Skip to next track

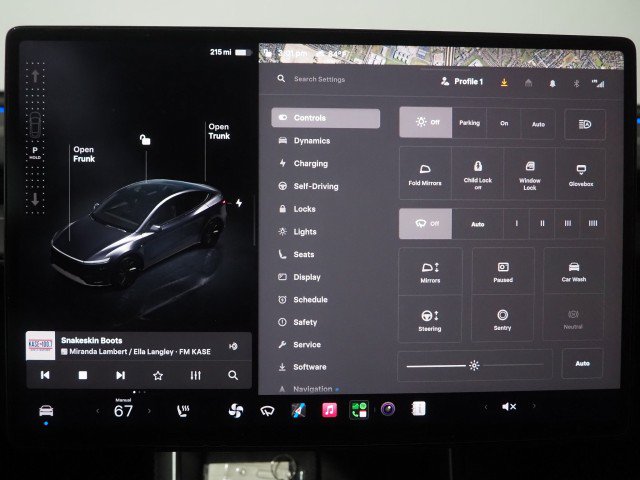[x=120, y=375]
